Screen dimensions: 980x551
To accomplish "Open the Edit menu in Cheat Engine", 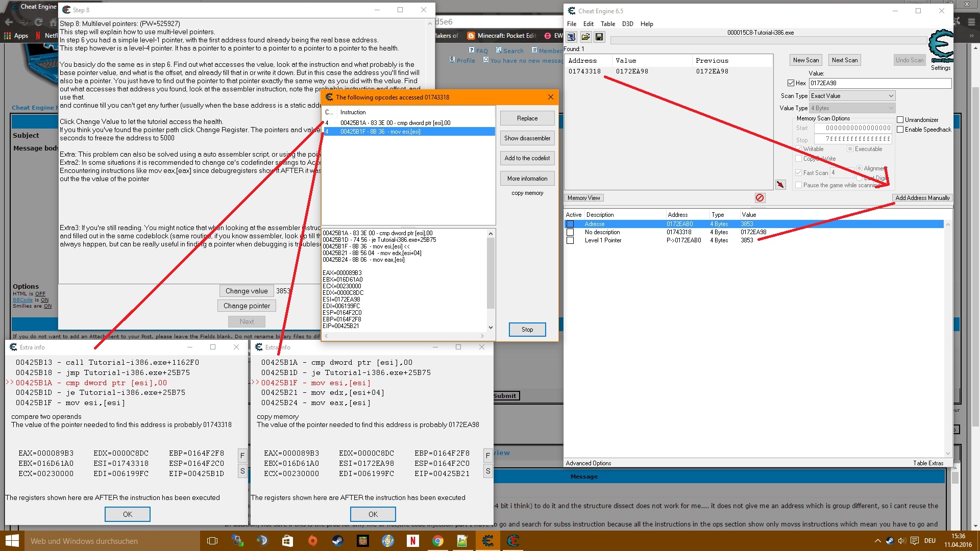I will point(589,24).
